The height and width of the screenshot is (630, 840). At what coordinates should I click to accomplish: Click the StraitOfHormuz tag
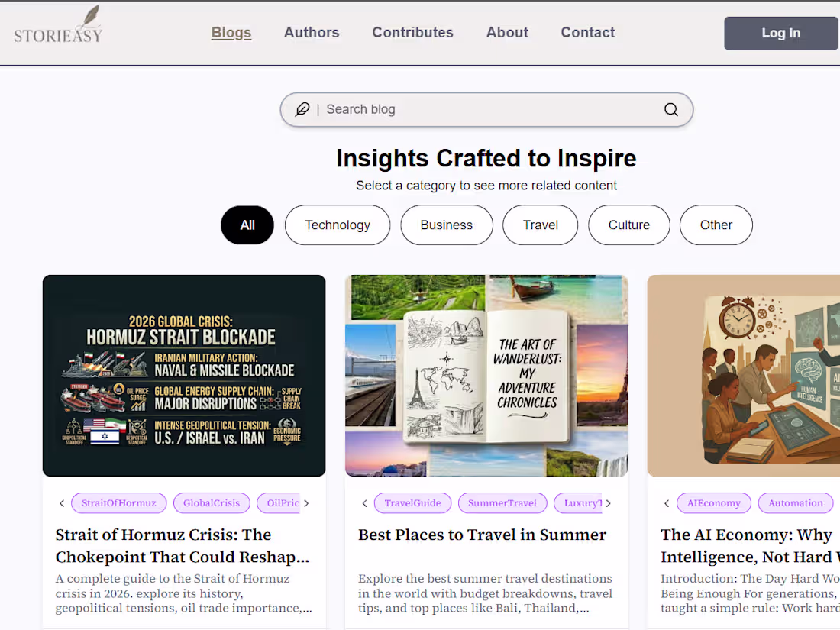click(x=119, y=503)
